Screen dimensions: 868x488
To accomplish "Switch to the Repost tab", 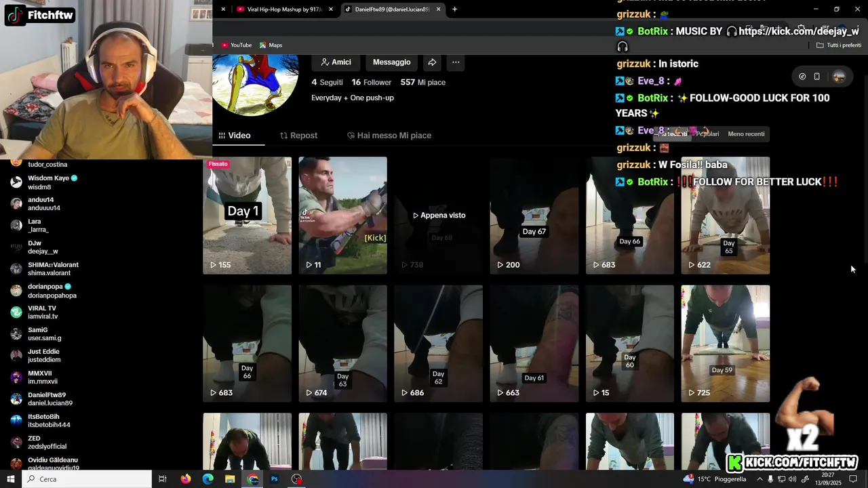I will tap(298, 136).
